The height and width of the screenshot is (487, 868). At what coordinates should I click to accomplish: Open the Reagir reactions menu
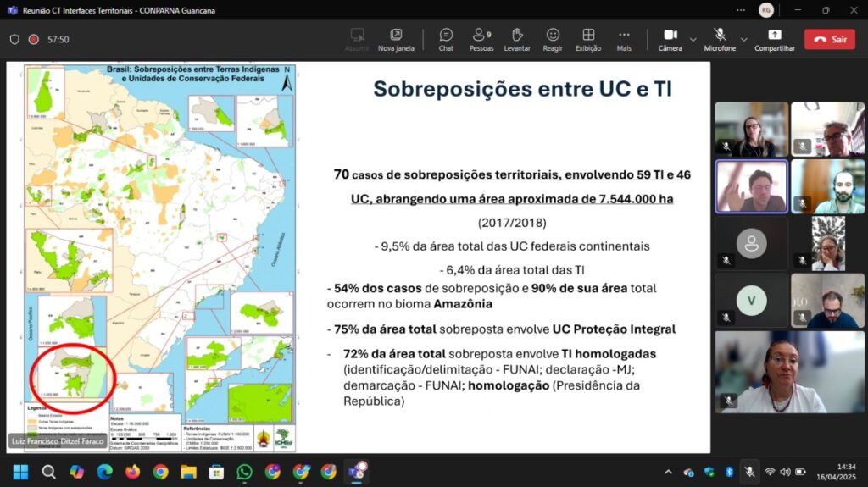(553, 39)
